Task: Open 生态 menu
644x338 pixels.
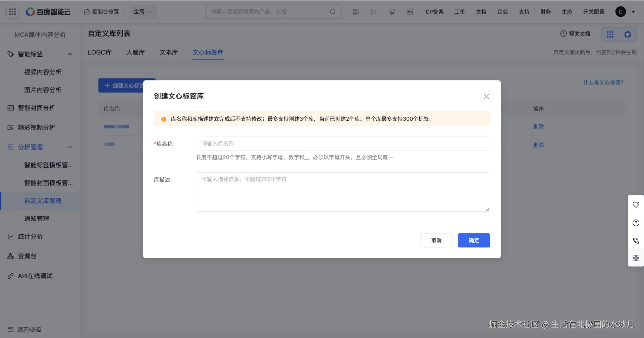Action: [567, 12]
